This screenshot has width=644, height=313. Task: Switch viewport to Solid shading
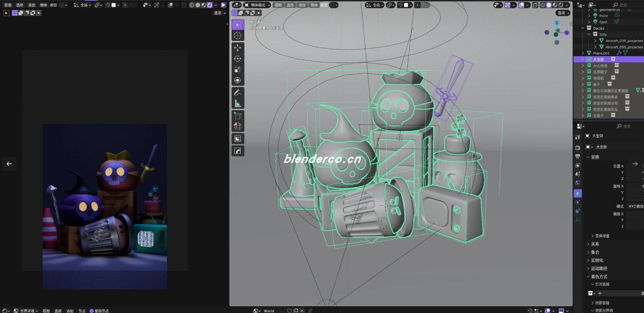549,5
